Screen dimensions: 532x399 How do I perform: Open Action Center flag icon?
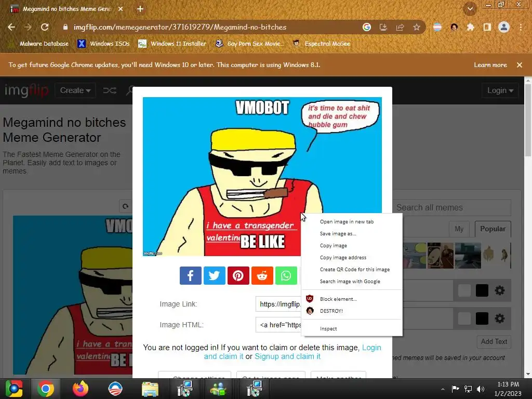coord(455,389)
